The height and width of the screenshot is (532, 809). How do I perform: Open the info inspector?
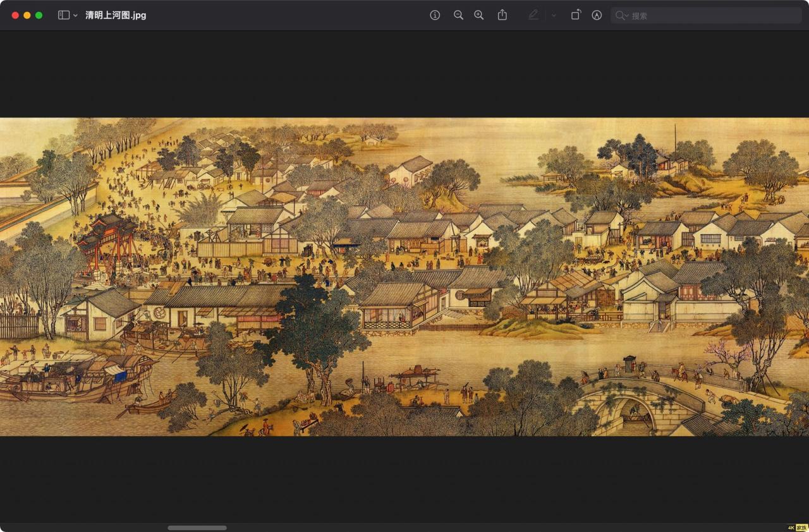click(435, 15)
